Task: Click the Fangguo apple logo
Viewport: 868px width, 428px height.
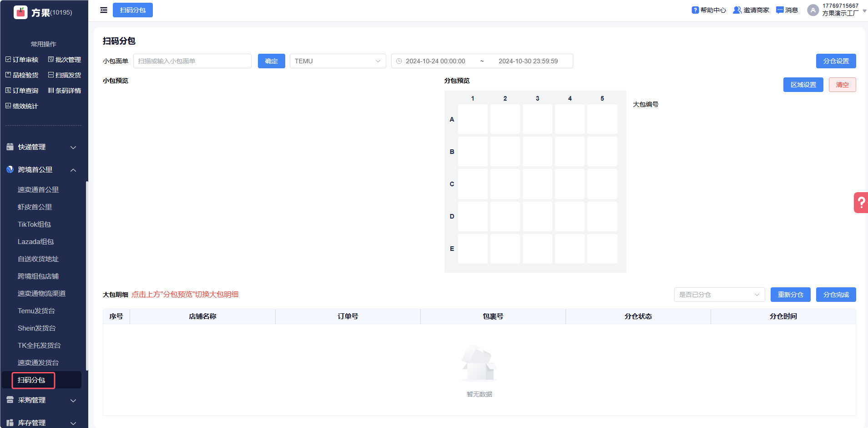Action: click(x=20, y=12)
